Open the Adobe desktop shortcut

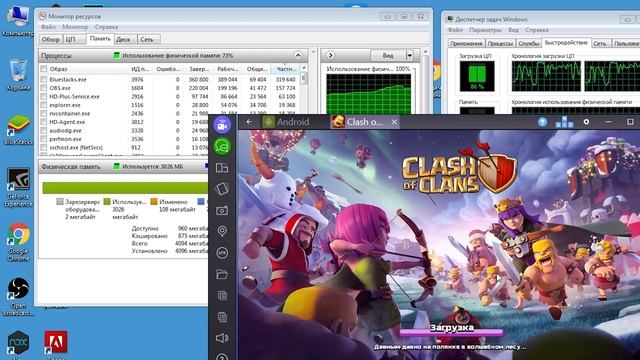[x=56, y=344]
